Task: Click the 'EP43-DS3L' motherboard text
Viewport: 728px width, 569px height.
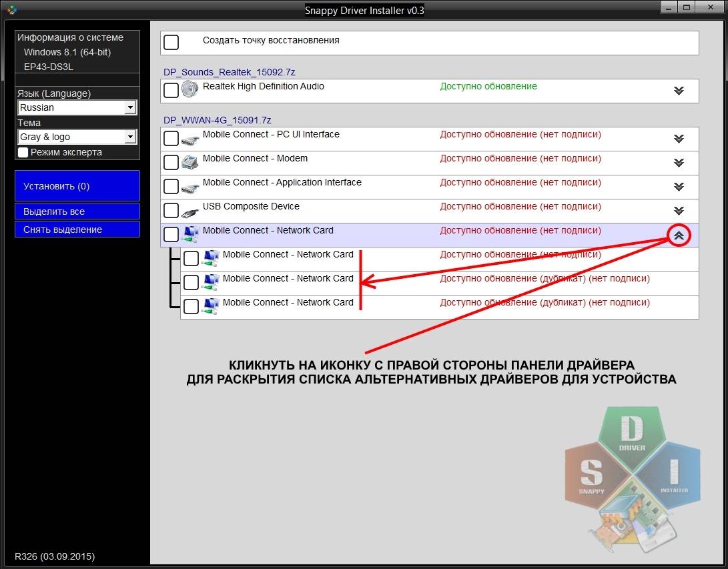Action: (48, 66)
